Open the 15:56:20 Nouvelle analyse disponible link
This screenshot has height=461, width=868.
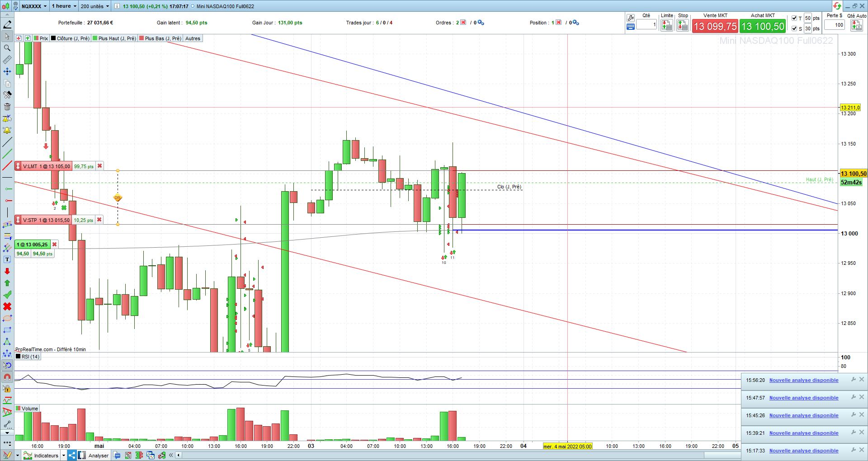pos(804,380)
